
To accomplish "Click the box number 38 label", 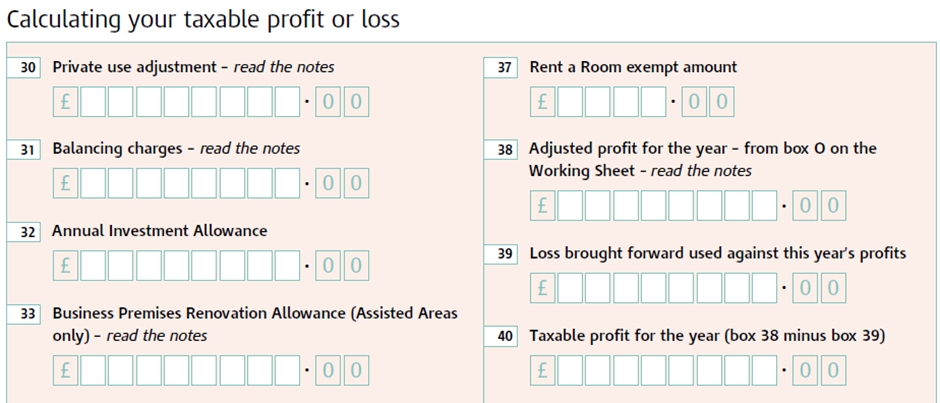I will click(x=505, y=150).
